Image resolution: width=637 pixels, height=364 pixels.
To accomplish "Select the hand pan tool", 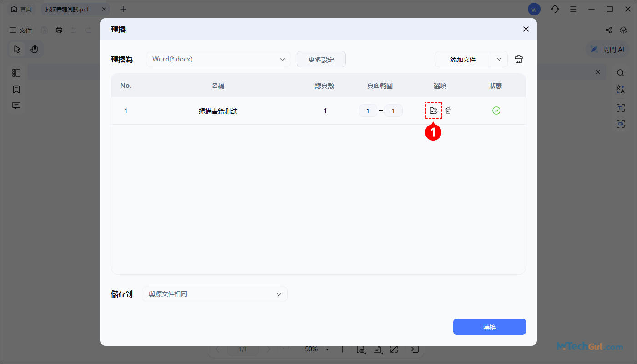I will point(34,49).
